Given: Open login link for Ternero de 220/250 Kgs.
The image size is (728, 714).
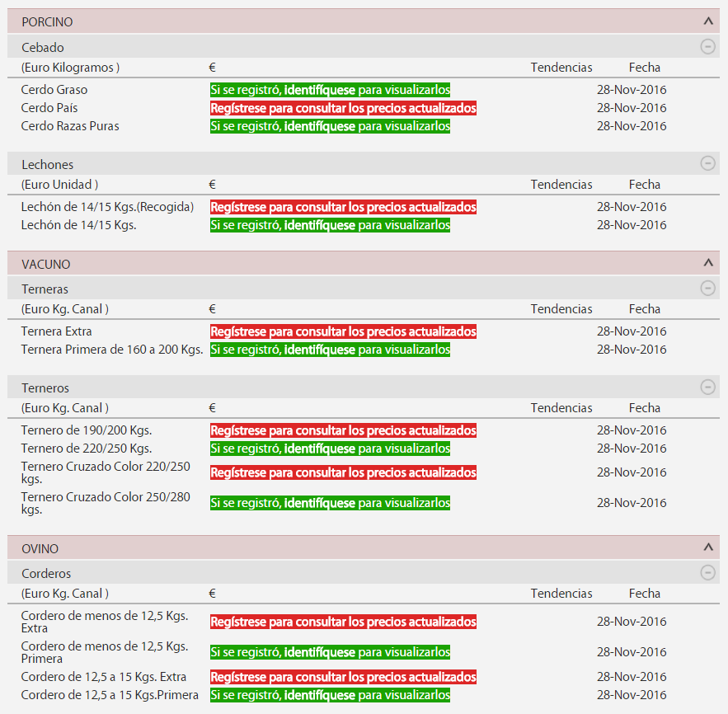Looking at the screenshot, I should click(330, 449).
